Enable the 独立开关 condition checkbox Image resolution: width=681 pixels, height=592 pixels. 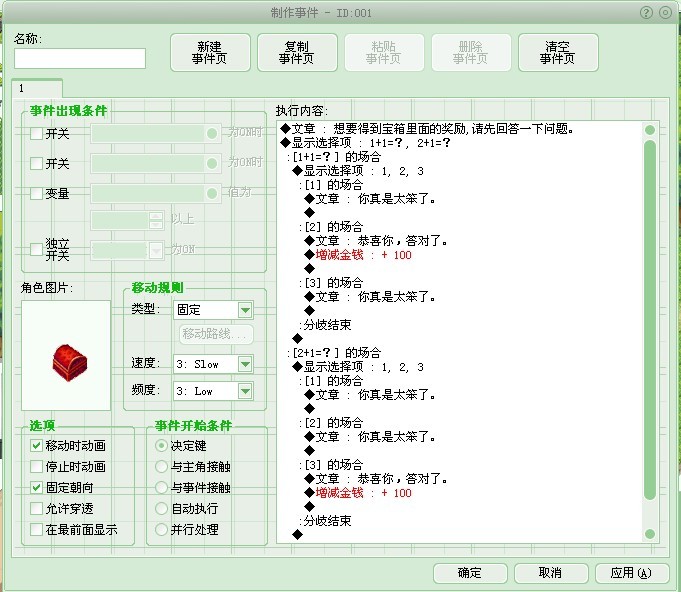coord(36,249)
